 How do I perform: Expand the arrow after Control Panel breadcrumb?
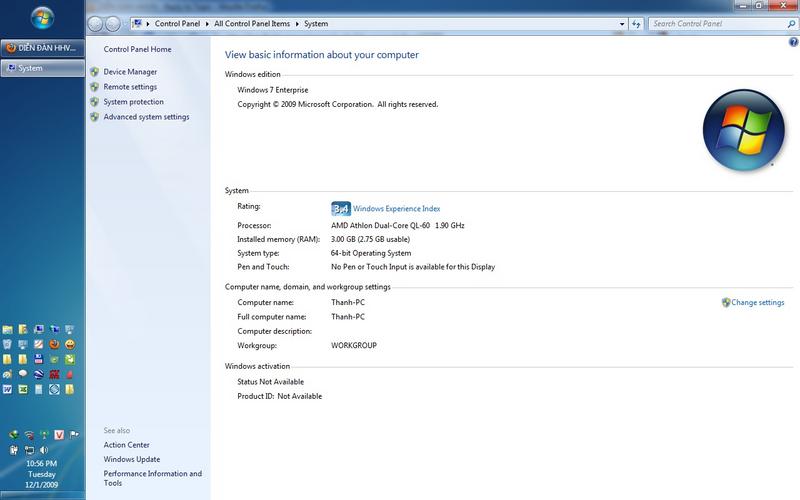click(x=210, y=23)
